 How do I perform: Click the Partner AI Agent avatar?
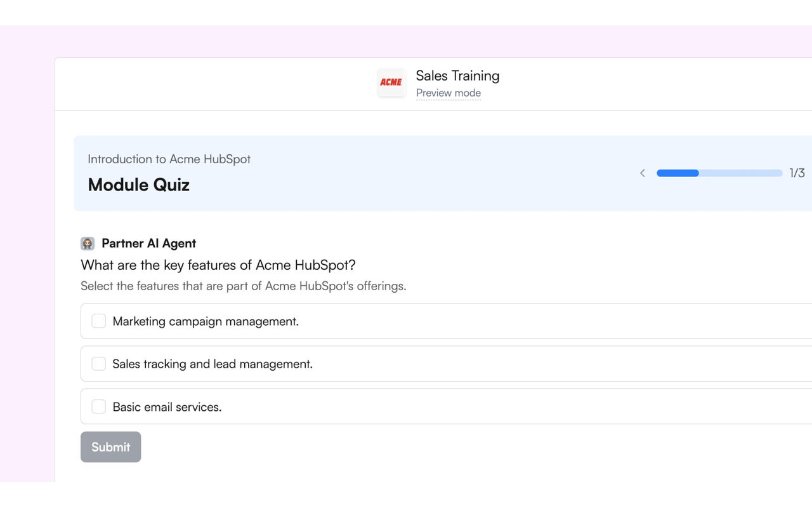click(88, 243)
